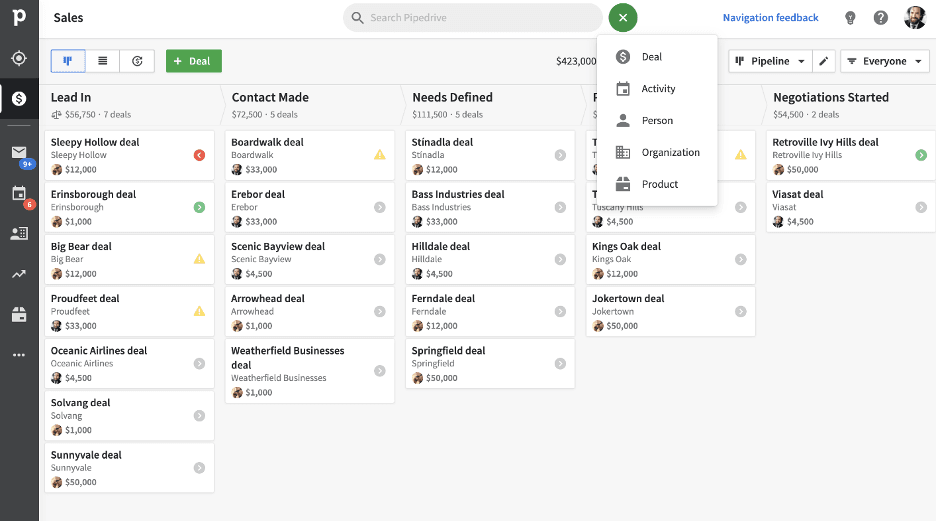Click the Search Pipedrive field
Screen dimensions: 936x522
(472, 18)
